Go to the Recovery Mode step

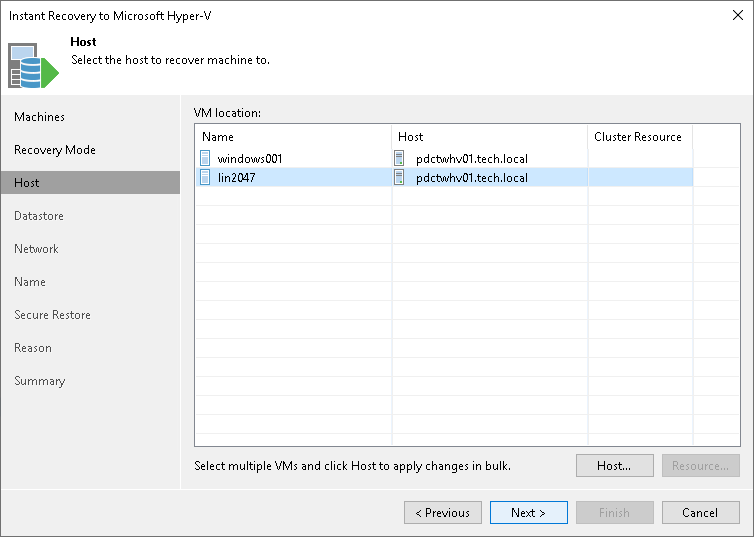pyautogui.click(x=55, y=150)
